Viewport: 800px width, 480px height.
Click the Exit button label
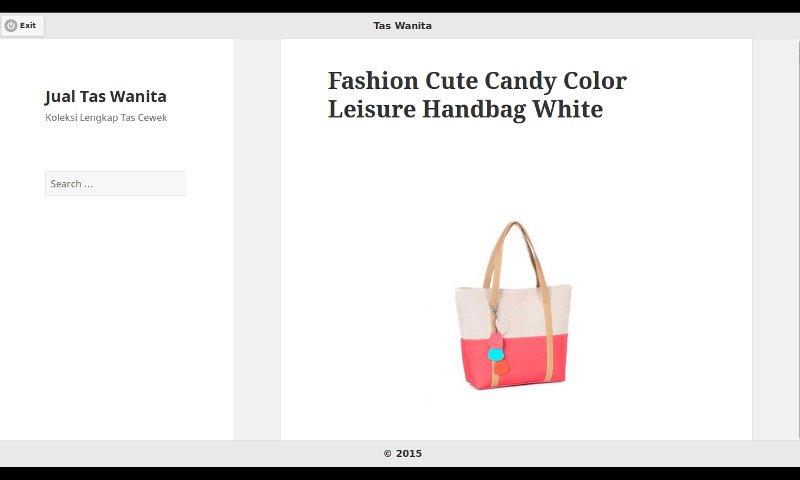[x=28, y=25]
